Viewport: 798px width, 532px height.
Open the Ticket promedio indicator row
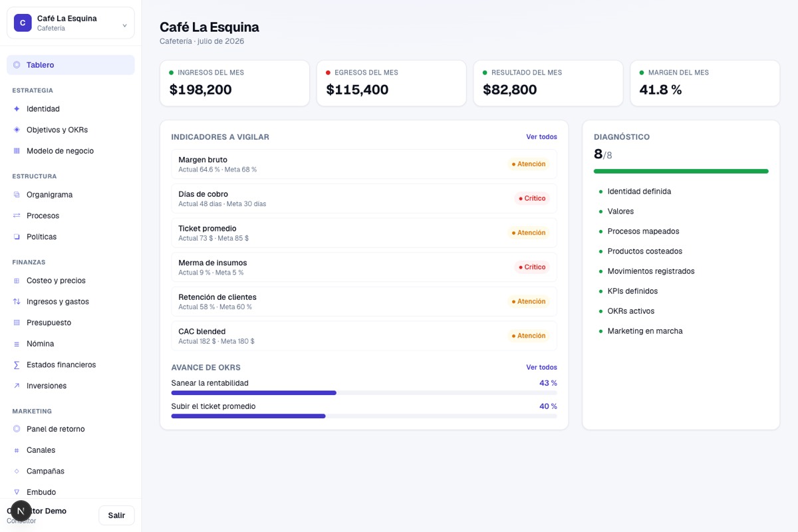364,233
